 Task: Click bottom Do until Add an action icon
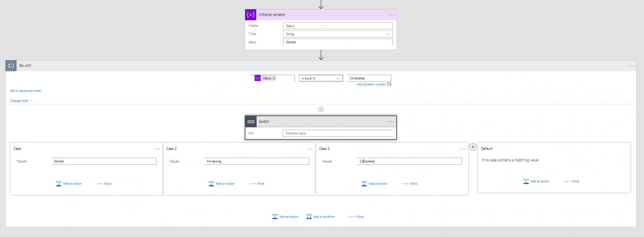click(x=275, y=217)
